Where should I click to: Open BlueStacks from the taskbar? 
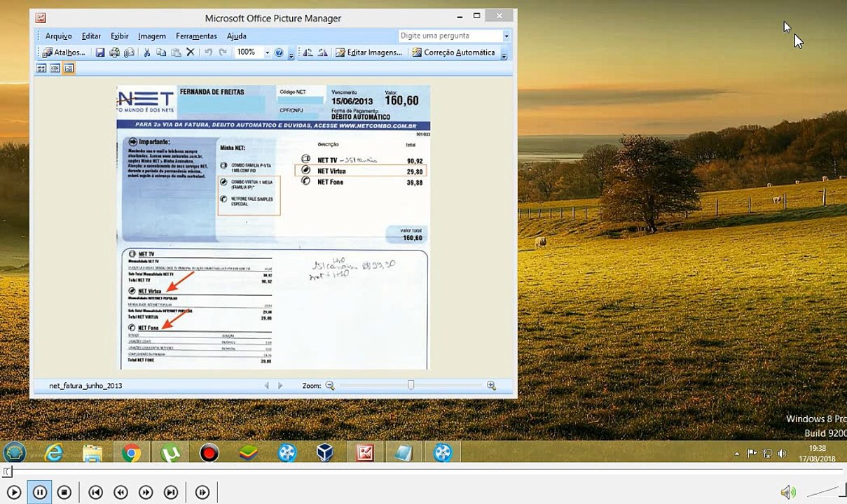coord(248,454)
